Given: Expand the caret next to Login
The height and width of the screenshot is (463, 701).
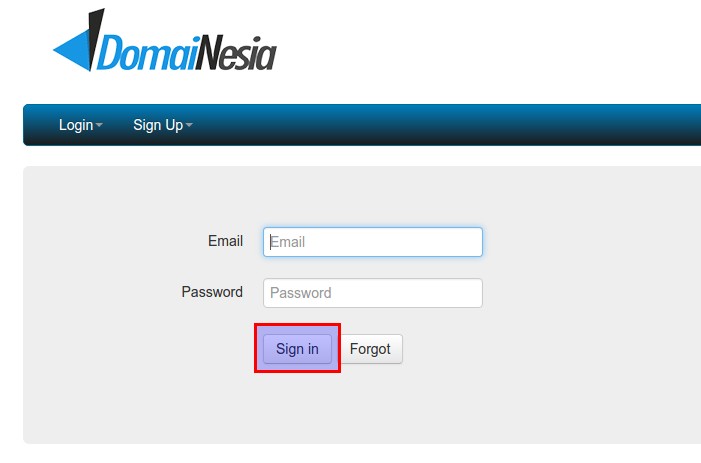Looking at the screenshot, I should [x=99, y=126].
